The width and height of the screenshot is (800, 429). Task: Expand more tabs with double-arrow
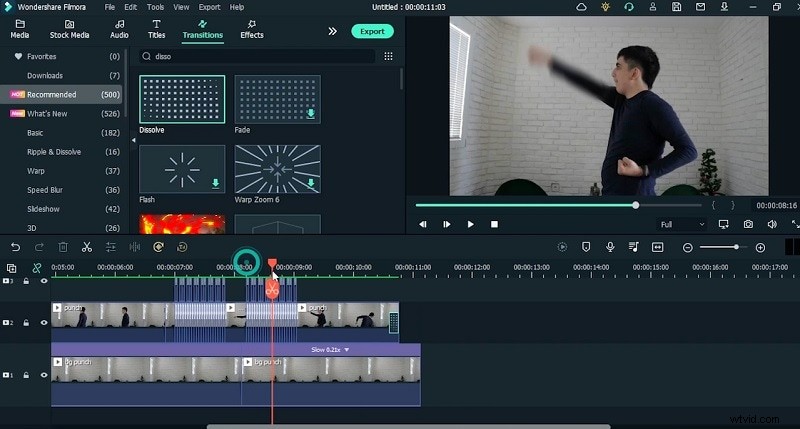pos(333,31)
